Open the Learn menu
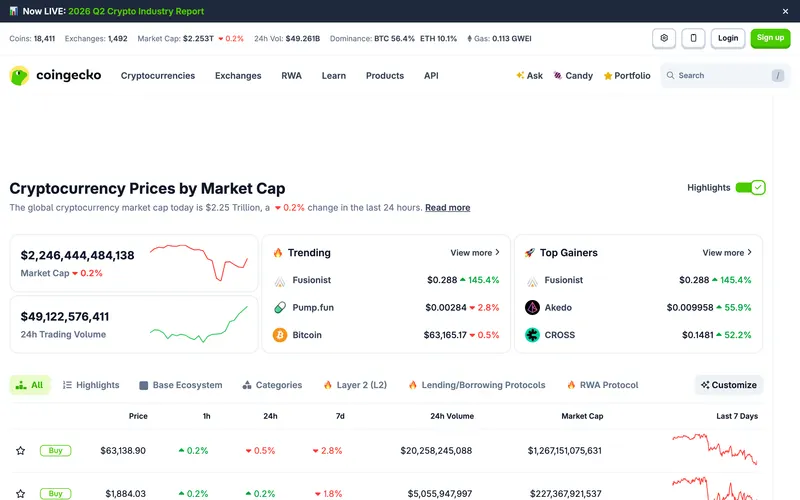 point(334,76)
